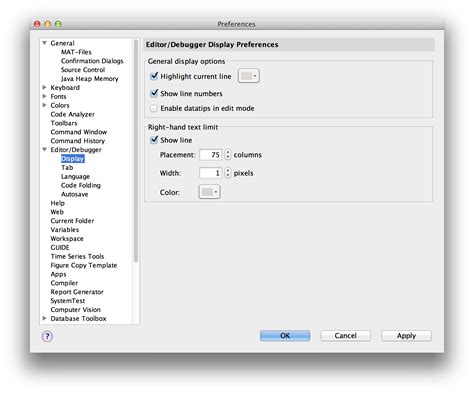Open Code Analyzer preferences
The image size is (474, 394).
tap(73, 114)
